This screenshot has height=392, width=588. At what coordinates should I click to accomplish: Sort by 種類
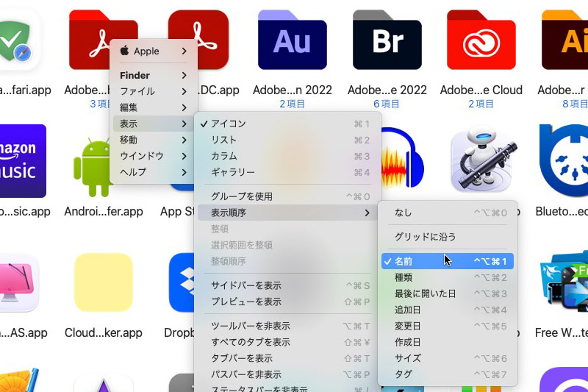448,277
